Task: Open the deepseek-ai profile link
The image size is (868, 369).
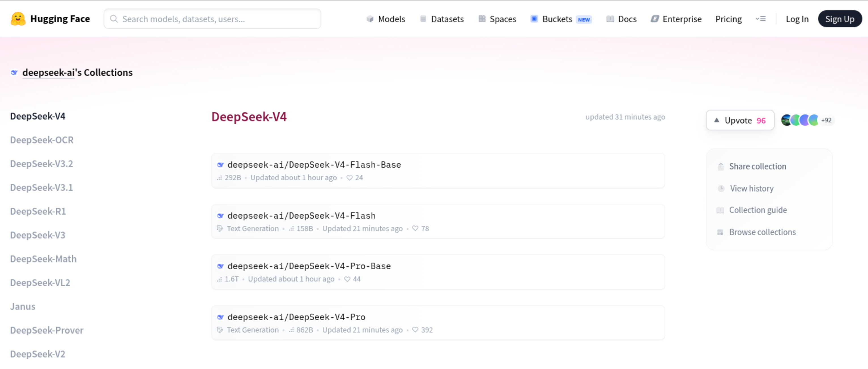Action: [x=48, y=72]
